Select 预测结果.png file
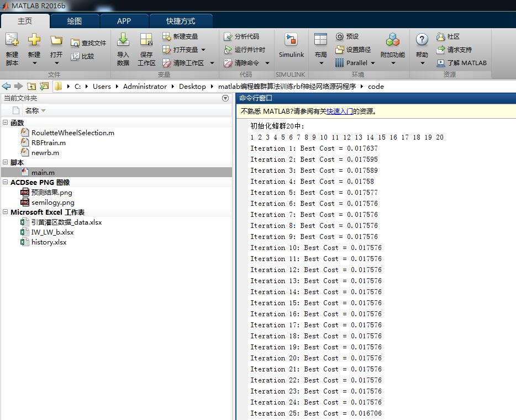This screenshot has height=420, width=516. point(52,192)
